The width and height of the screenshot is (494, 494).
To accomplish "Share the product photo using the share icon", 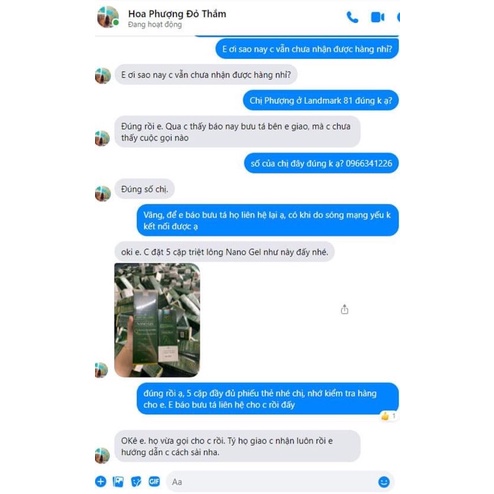I will click(345, 310).
